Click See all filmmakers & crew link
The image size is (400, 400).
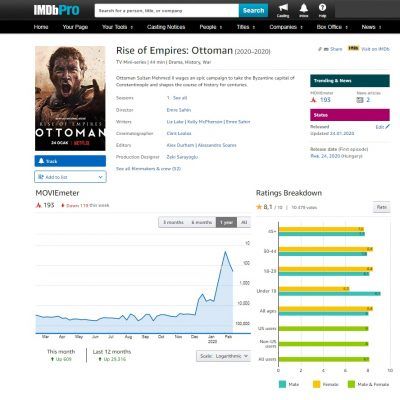coord(148,169)
